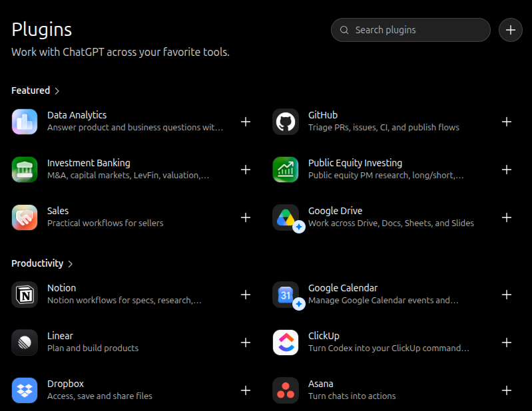Image resolution: width=532 pixels, height=411 pixels.
Task: Click 'Access, save and share files' description
Action: pyautogui.click(x=99, y=396)
